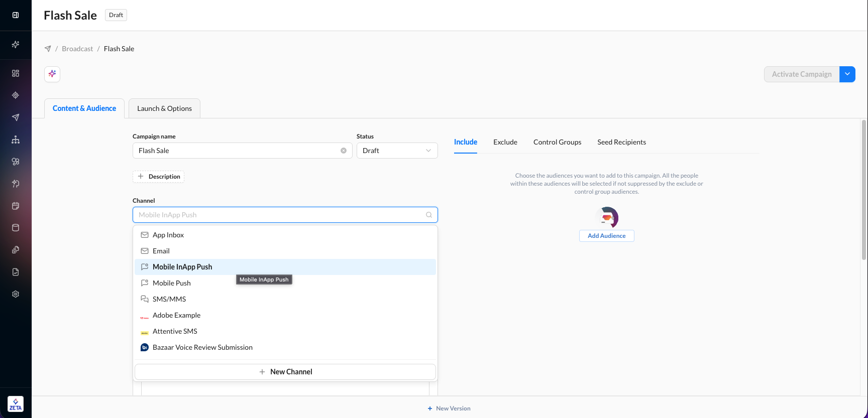
Task: Open the Status Draft dropdown
Action: (x=397, y=151)
